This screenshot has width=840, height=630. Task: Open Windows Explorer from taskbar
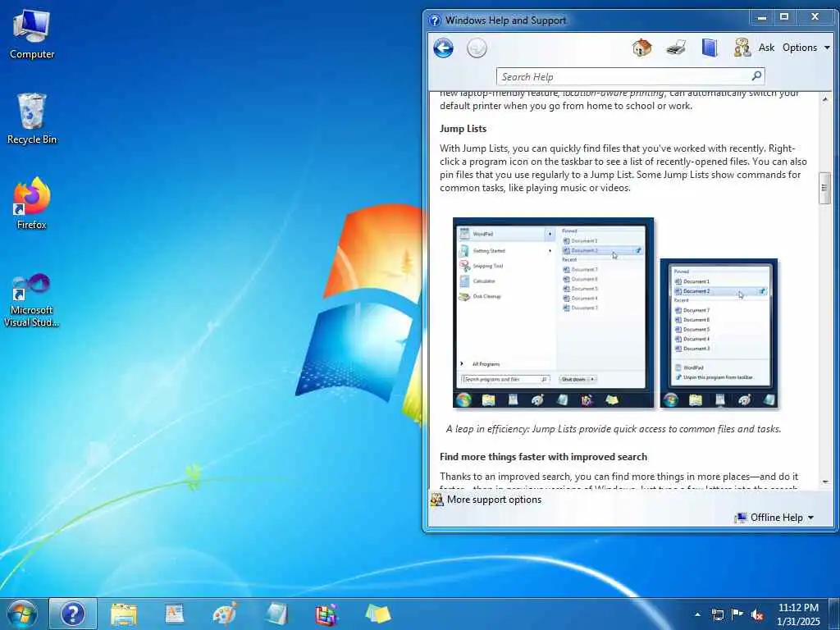tap(124, 614)
